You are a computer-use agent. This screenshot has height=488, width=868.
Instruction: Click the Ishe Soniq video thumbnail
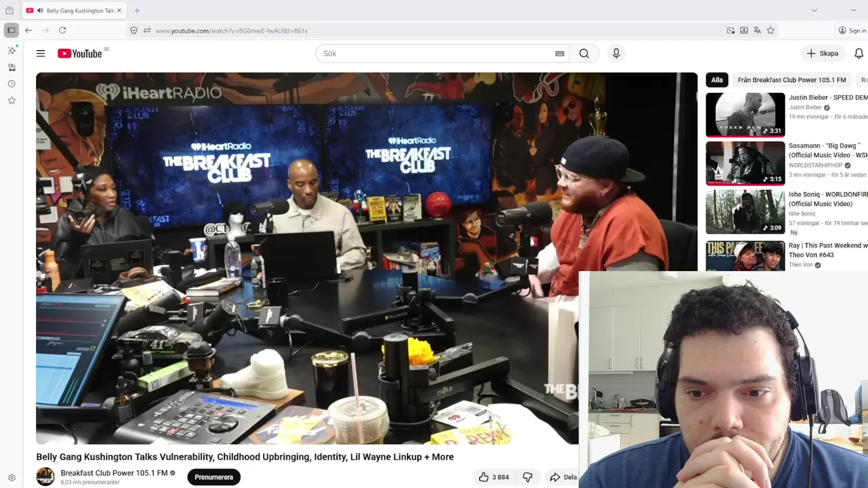click(745, 212)
